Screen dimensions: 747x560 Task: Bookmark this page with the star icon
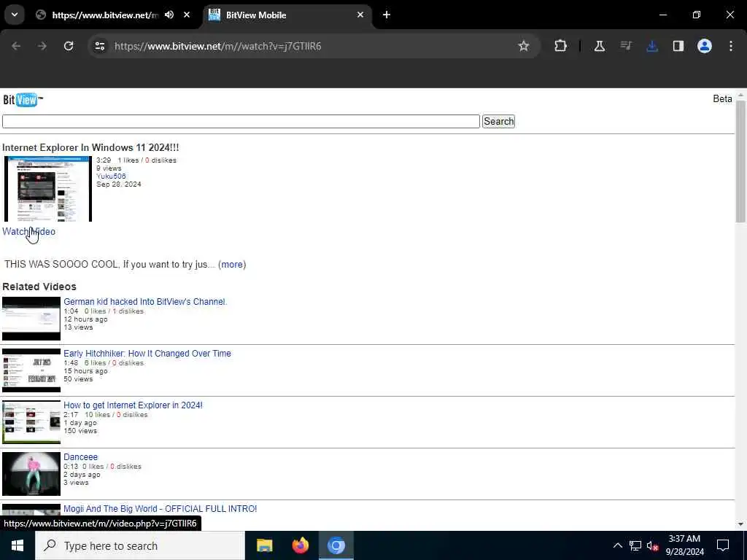tap(524, 46)
